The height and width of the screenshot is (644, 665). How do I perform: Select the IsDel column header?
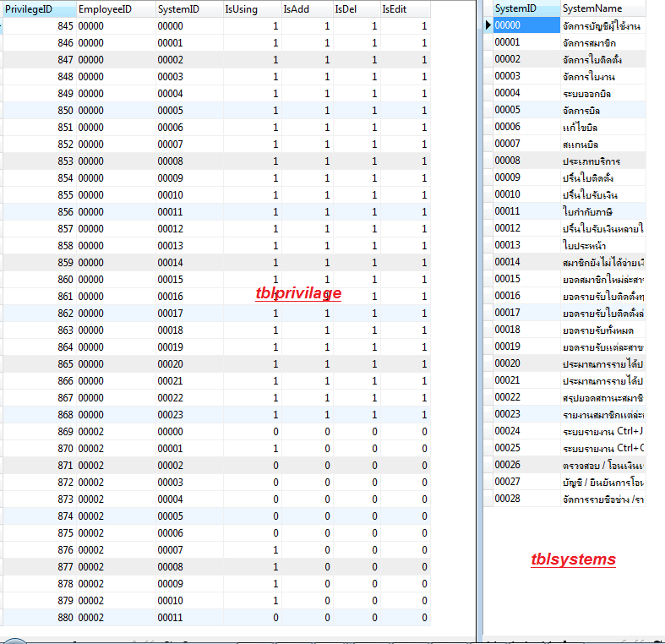356,8
